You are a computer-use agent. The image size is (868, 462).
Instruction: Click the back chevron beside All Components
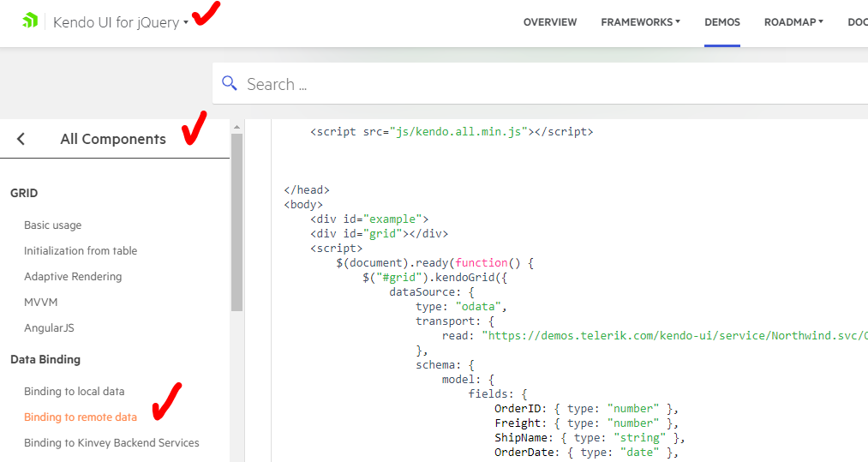point(21,139)
